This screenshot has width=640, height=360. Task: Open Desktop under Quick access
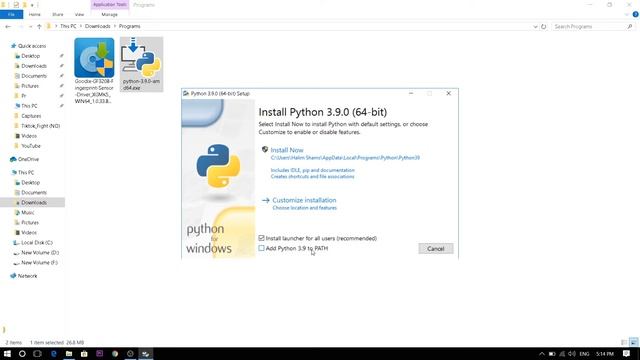point(31,56)
